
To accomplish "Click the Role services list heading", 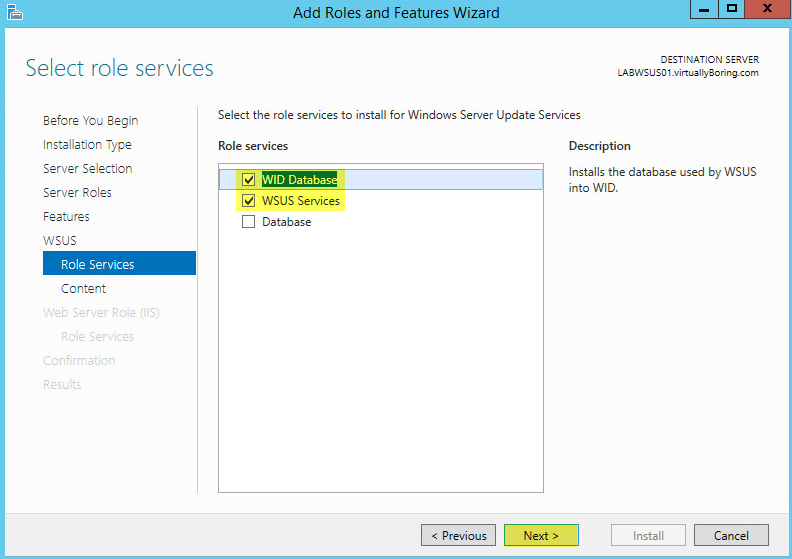I will pyautogui.click(x=253, y=146).
